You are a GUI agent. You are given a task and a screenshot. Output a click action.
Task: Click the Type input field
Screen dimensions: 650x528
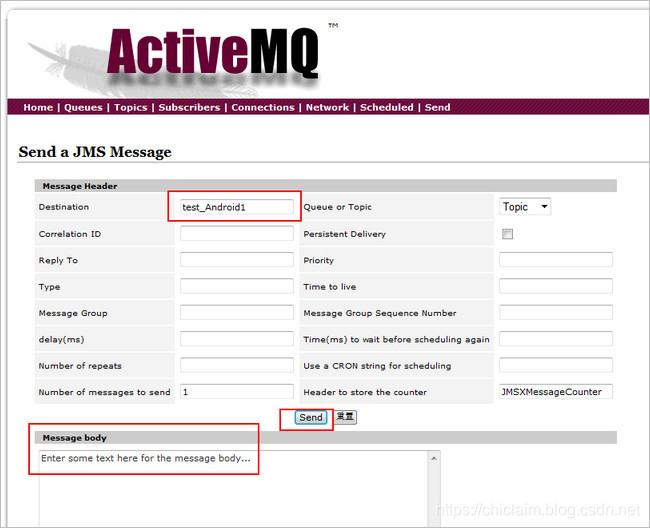pos(237,286)
